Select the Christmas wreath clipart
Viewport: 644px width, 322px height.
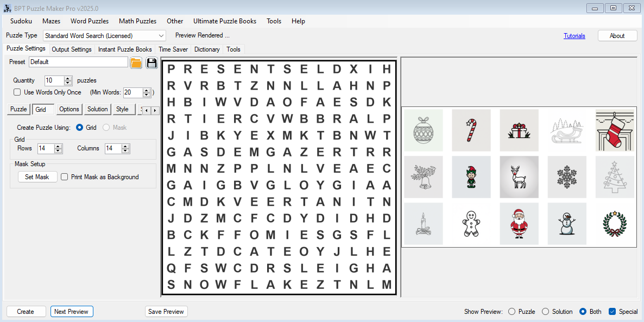click(615, 223)
